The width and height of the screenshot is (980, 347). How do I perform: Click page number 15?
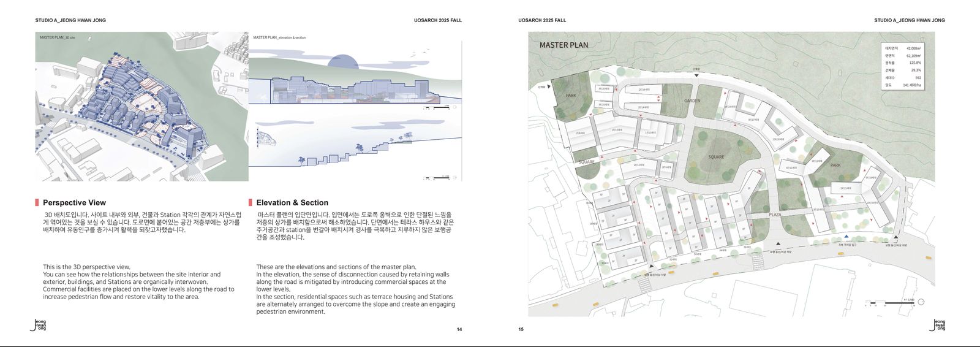click(x=521, y=329)
